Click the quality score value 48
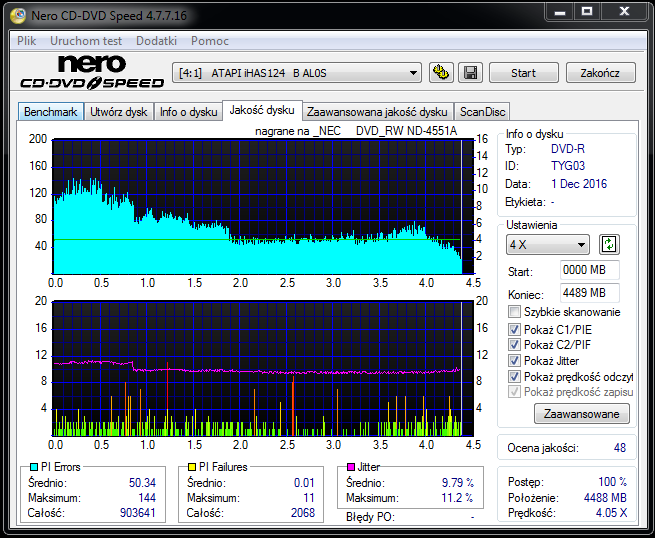The image size is (655, 538). pyautogui.click(x=620, y=448)
